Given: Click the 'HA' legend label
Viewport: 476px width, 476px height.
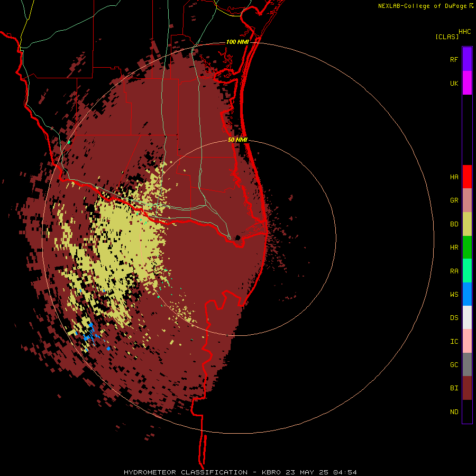Looking at the screenshot, I should [x=454, y=177].
